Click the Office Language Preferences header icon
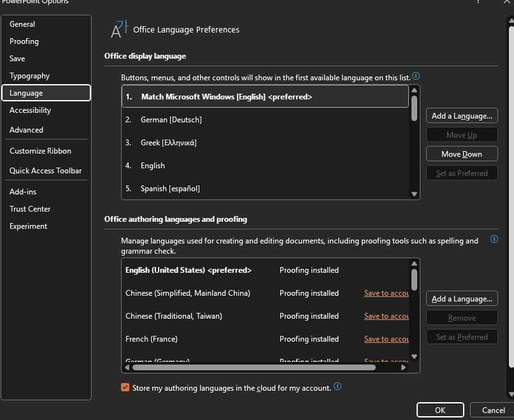This screenshot has width=514, height=420. 118,27
